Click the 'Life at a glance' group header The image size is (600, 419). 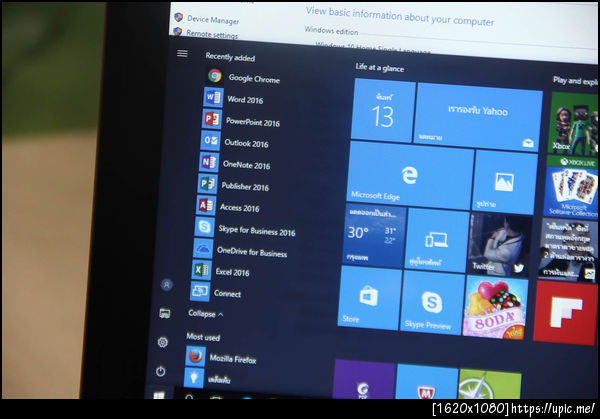[x=380, y=67]
